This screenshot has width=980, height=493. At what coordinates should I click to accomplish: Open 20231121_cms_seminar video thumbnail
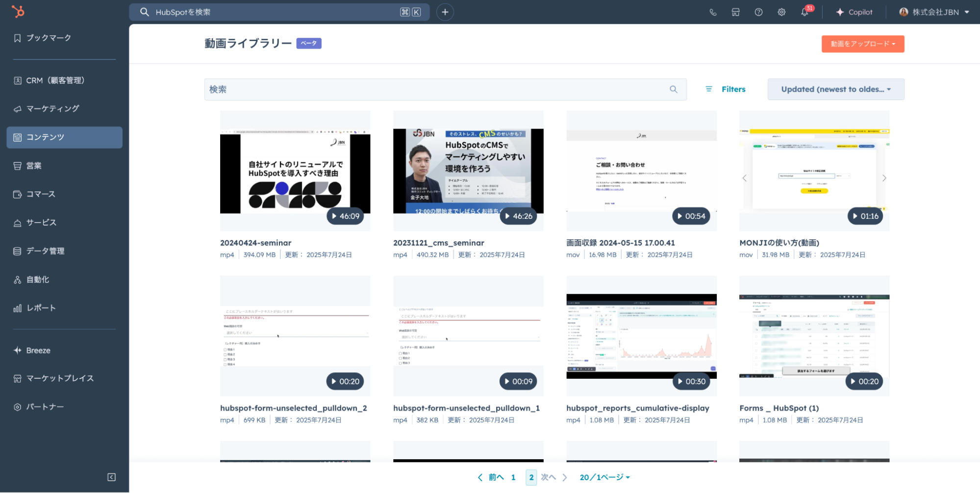pyautogui.click(x=468, y=171)
